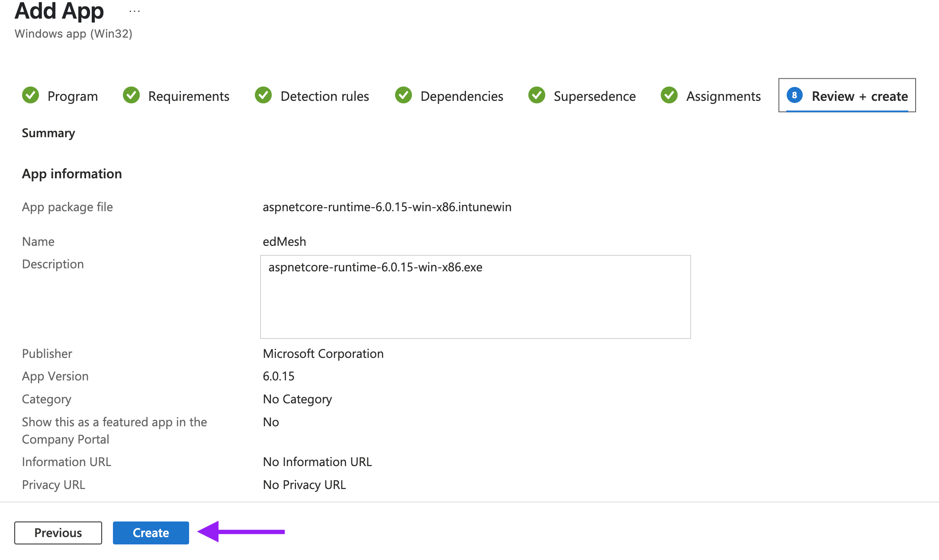The width and height of the screenshot is (939, 560).
Task: Click the green checkmark icon for Supersedence
Action: pyautogui.click(x=537, y=95)
